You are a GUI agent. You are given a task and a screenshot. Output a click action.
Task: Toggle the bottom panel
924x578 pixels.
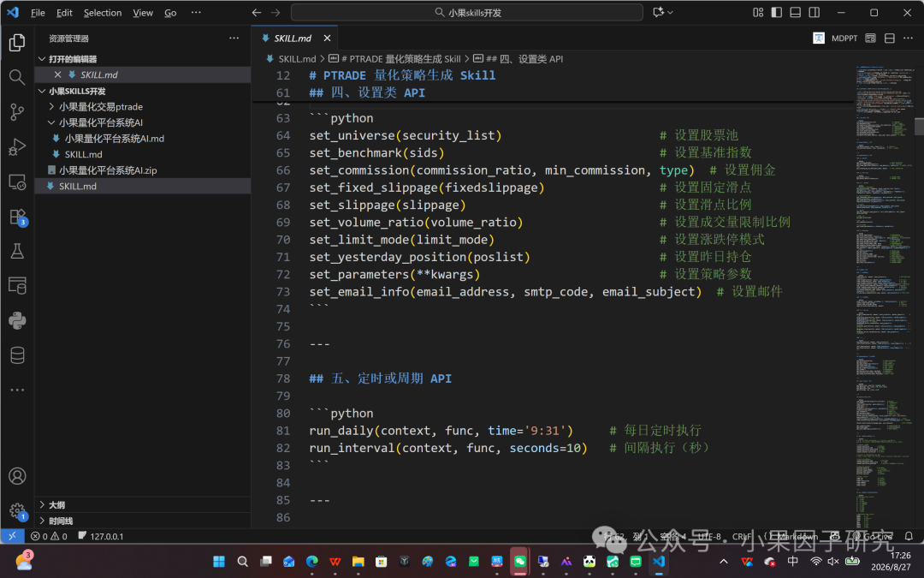pos(796,12)
